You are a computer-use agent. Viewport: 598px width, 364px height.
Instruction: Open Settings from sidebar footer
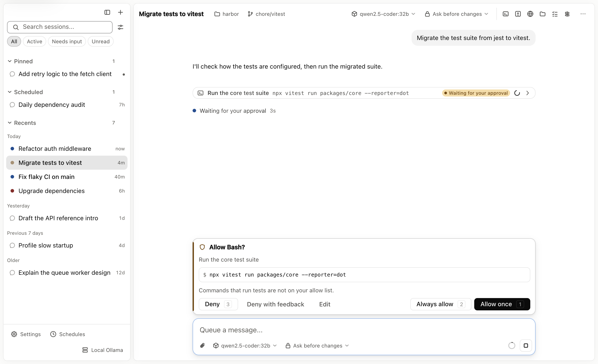point(26,334)
